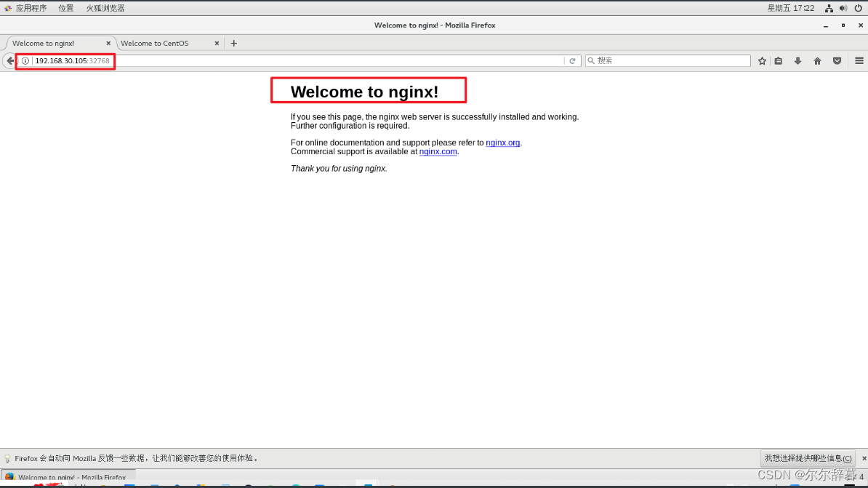Open the nginx.org link
The height and width of the screenshot is (488, 868).
pos(502,143)
